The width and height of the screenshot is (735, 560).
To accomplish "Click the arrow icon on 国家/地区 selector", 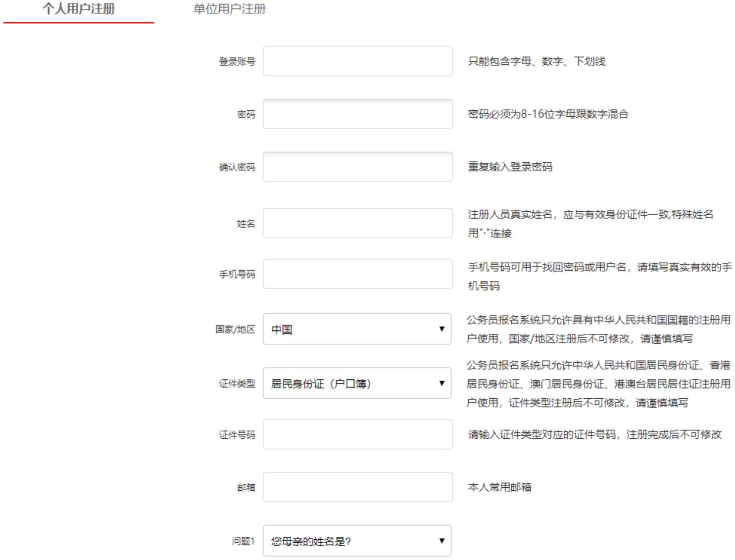I will 441,329.
